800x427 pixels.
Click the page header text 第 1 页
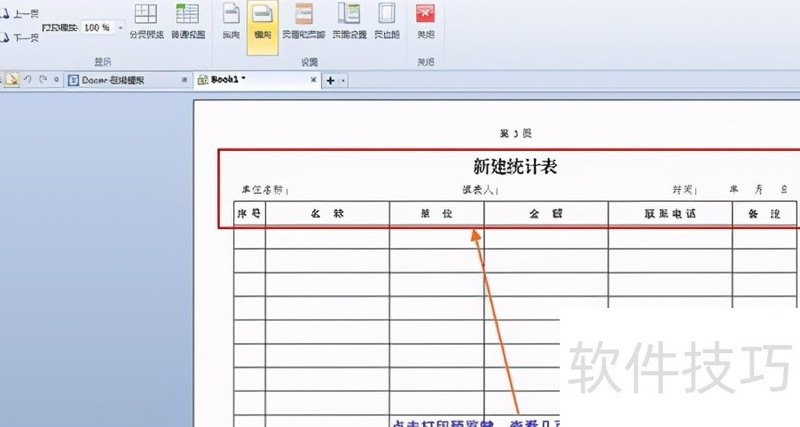coord(515,134)
